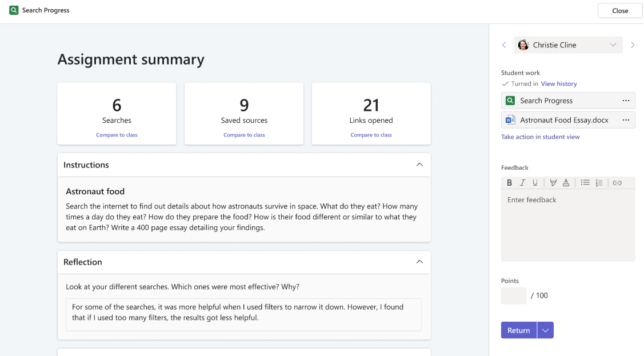Viewport: 644px width, 356px height.
Task: Click Take action in student view
Action: [x=540, y=137]
